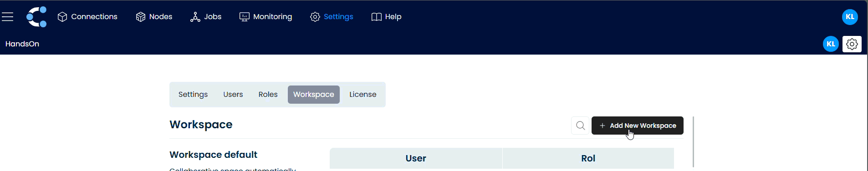Click the HandsOn workspace name
The height and width of the screenshot is (171, 868).
(22, 44)
